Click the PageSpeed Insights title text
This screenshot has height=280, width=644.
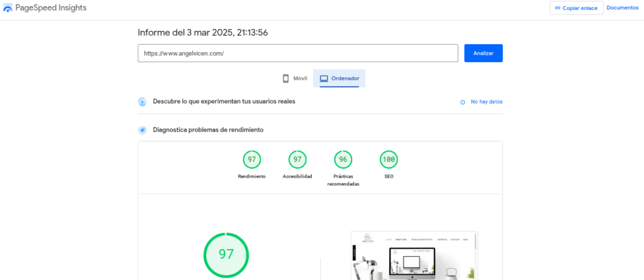pyautogui.click(x=51, y=8)
